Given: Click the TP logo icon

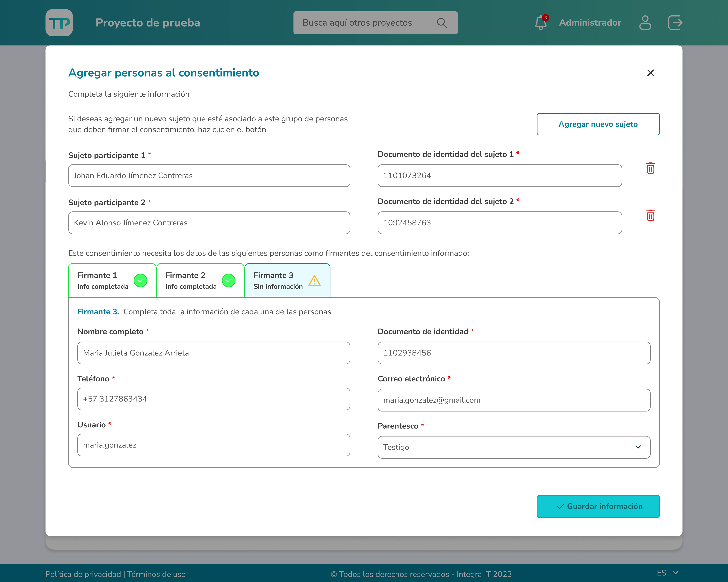Looking at the screenshot, I should [x=59, y=23].
